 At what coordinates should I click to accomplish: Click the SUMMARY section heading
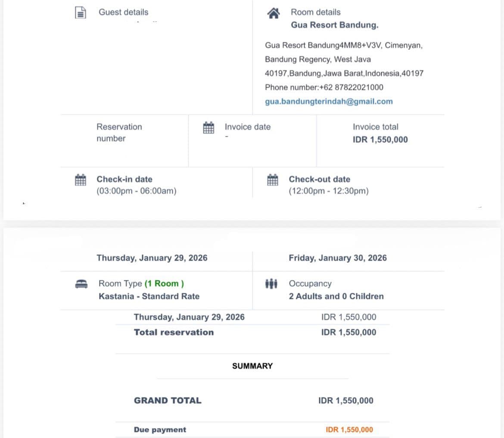252,366
